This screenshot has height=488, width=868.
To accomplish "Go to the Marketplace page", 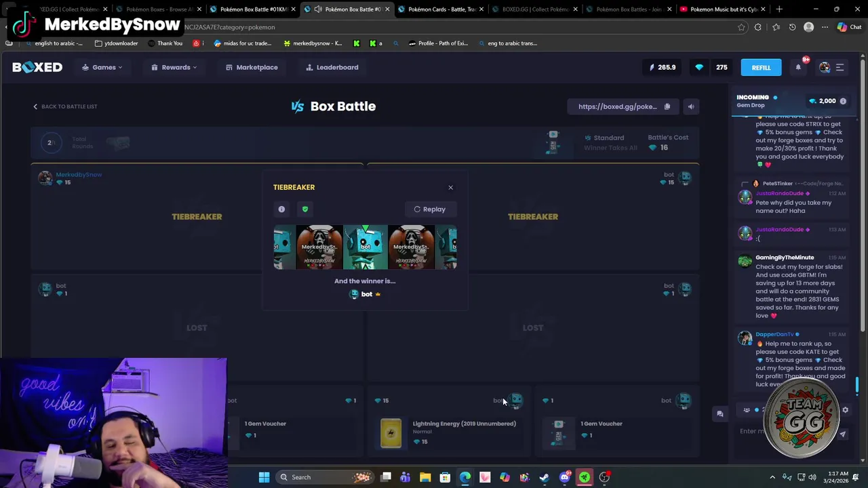I will click(x=252, y=67).
